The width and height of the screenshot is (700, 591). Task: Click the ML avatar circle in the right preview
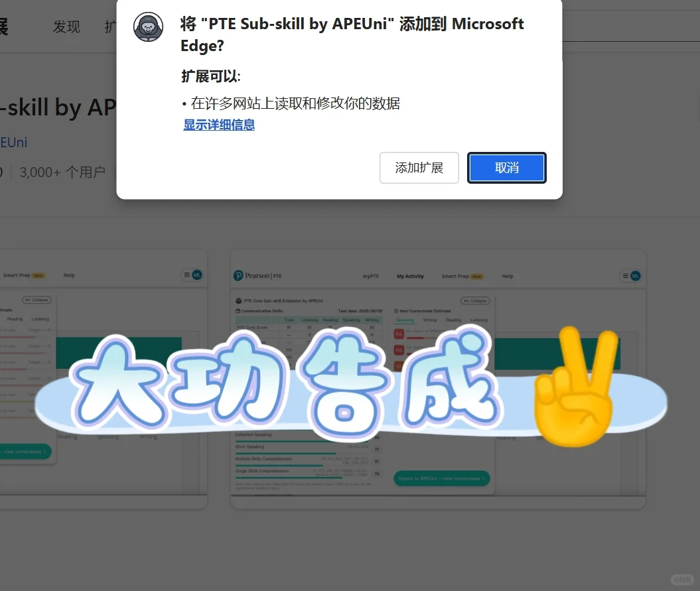pyautogui.click(x=635, y=276)
